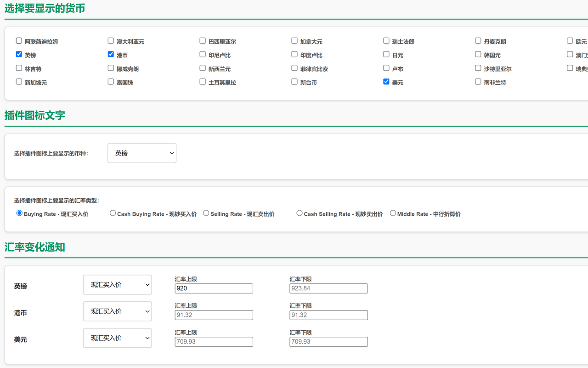Choose the Middle Rate option
588x368 pixels.
pyautogui.click(x=393, y=213)
